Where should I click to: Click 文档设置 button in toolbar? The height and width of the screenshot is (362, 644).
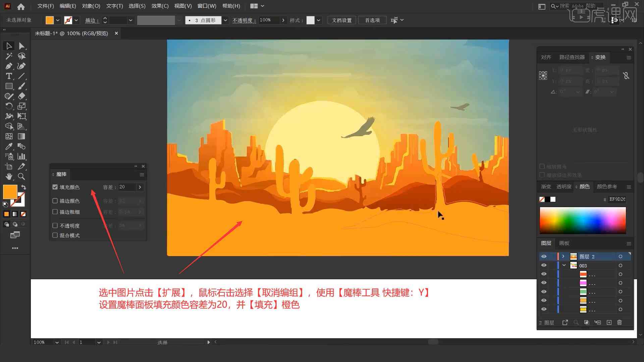pos(343,20)
